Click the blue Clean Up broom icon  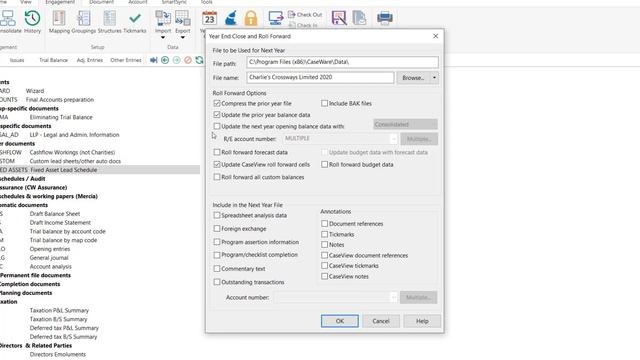click(231, 18)
